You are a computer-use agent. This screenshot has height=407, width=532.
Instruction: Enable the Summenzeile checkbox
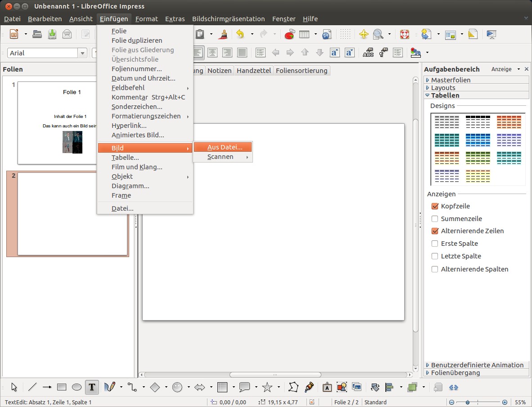435,219
